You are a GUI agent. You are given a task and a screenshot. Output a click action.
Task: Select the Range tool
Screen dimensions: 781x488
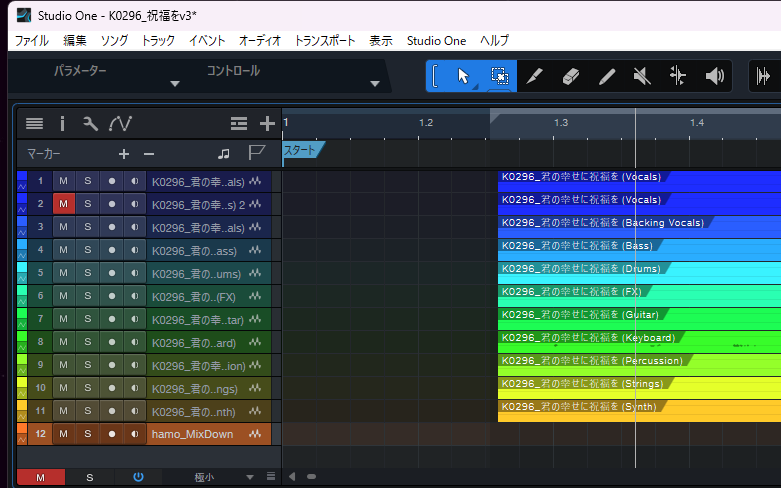[x=499, y=76]
